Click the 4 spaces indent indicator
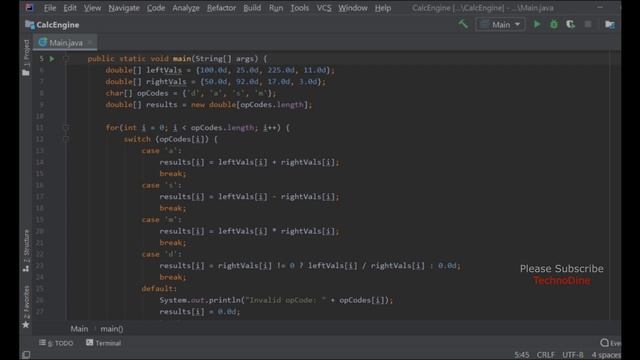 (606, 355)
